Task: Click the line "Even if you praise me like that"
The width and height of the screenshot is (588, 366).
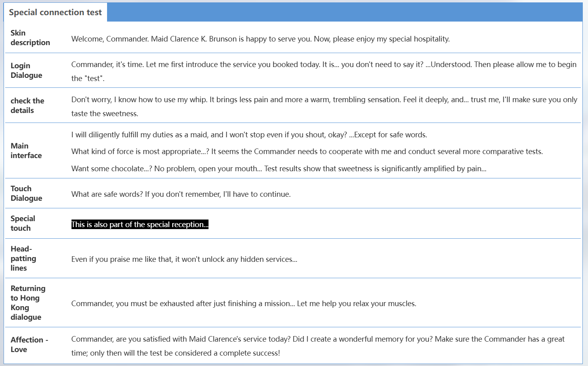Action: (184, 259)
